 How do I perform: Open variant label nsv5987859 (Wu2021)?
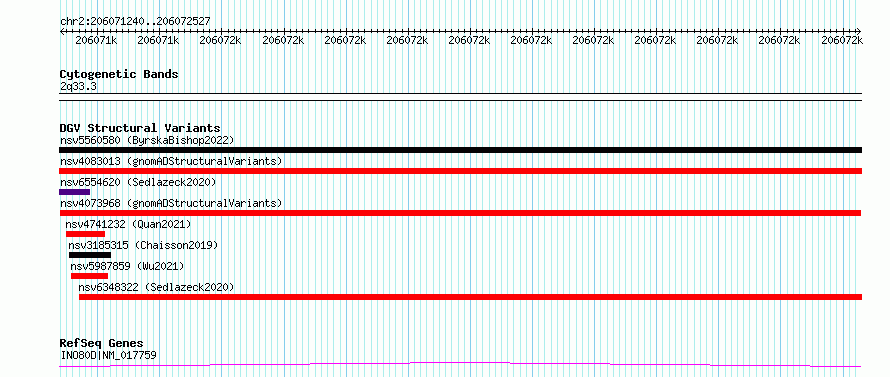tap(127, 266)
